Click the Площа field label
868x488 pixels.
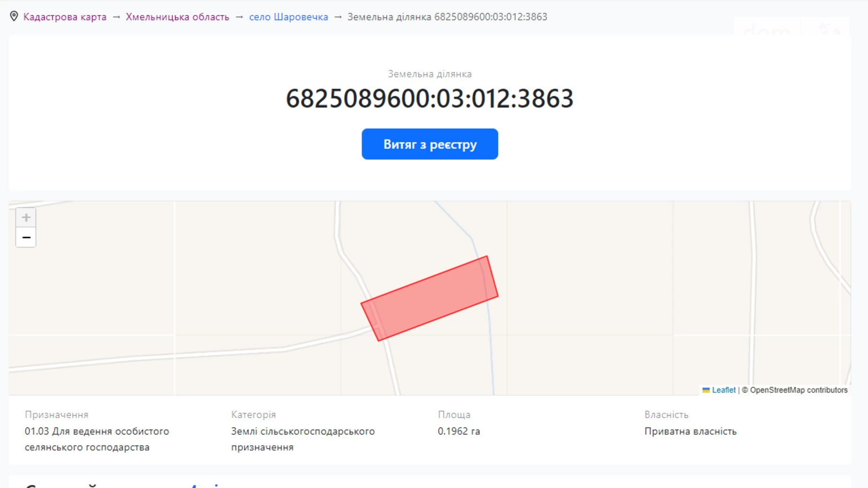pos(454,415)
